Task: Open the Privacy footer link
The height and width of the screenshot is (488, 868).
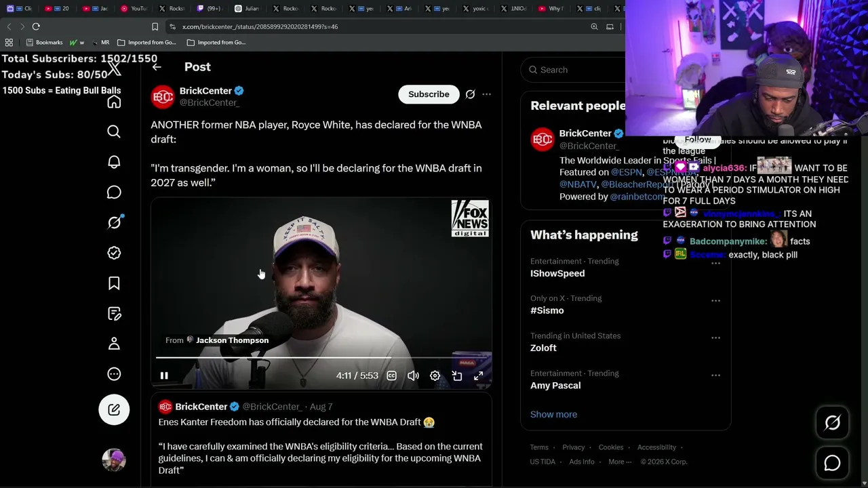Action: tap(573, 447)
